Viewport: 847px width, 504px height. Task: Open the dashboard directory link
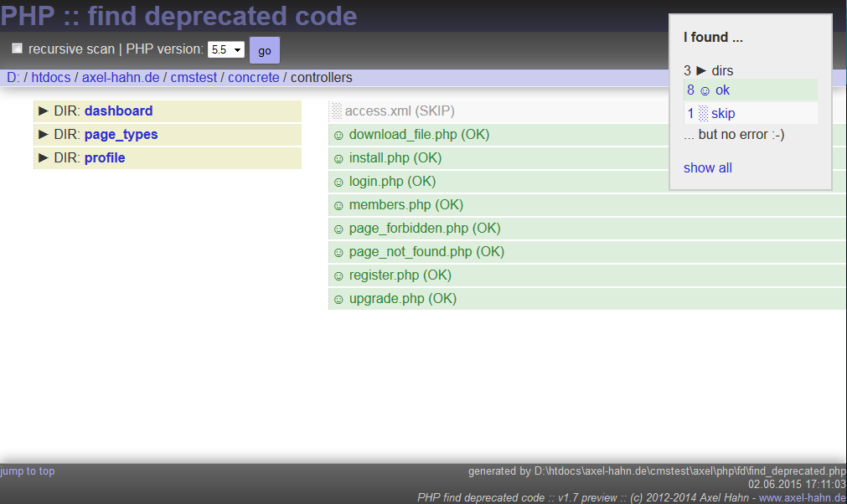coord(118,111)
